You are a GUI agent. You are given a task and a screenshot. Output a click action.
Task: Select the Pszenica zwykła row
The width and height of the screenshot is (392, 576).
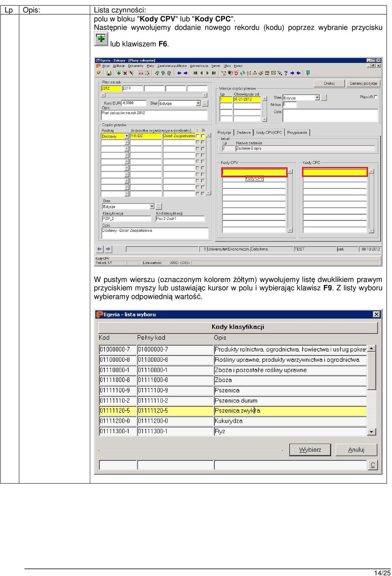[x=233, y=410]
